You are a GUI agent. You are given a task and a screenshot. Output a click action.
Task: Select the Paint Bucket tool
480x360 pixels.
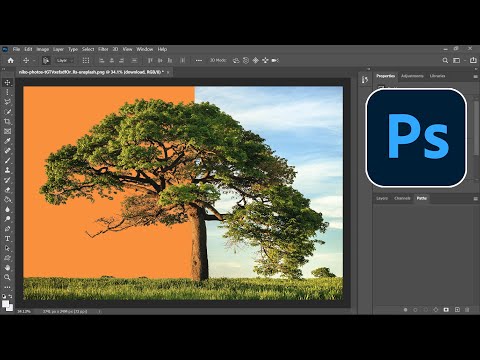click(x=7, y=199)
